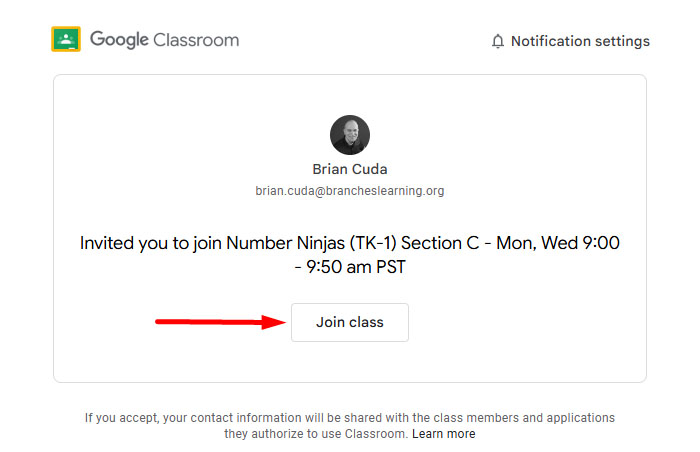
Task: Click the green Google Classroom chalkboard icon
Action: 66,40
